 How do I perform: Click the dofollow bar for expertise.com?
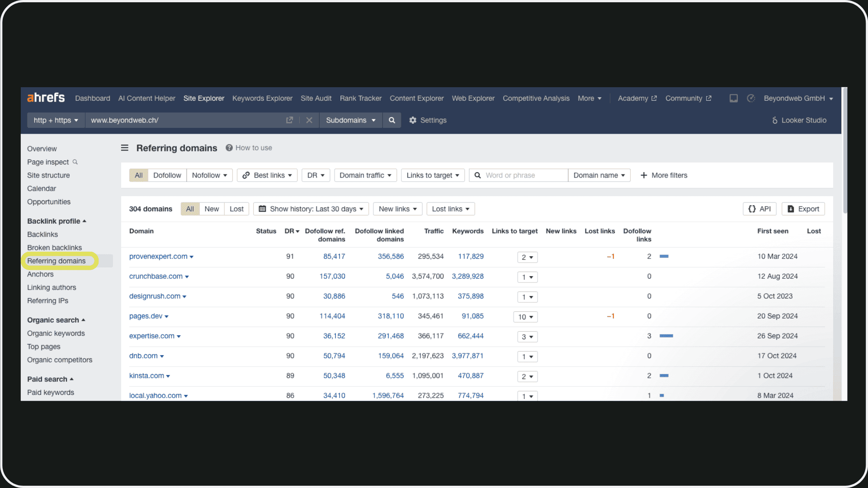pyautogui.click(x=666, y=336)
